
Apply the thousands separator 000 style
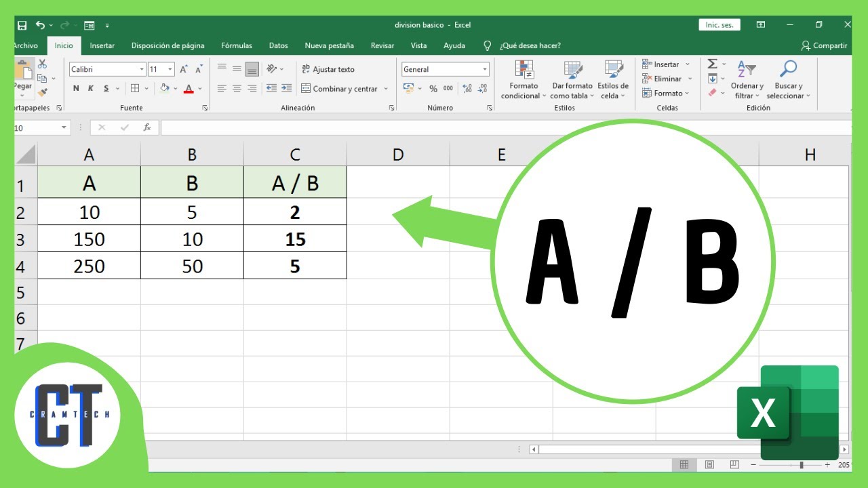click(448, 89)
